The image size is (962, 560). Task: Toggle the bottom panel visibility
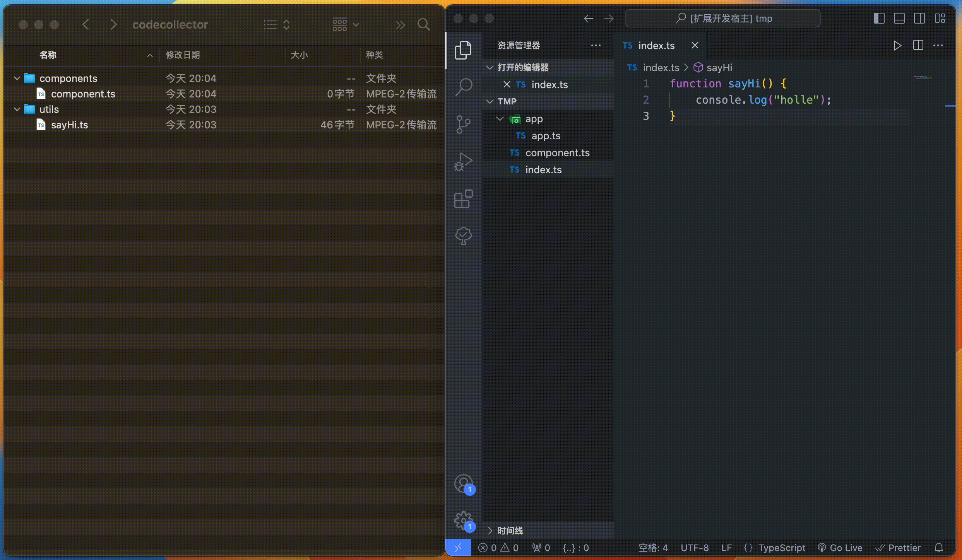point(899,18)
